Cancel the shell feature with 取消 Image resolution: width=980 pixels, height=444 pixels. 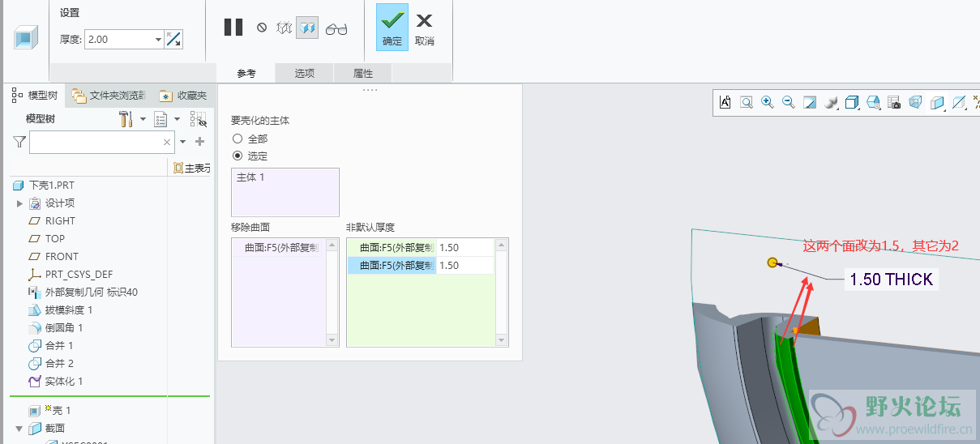[x=425, y=28]
